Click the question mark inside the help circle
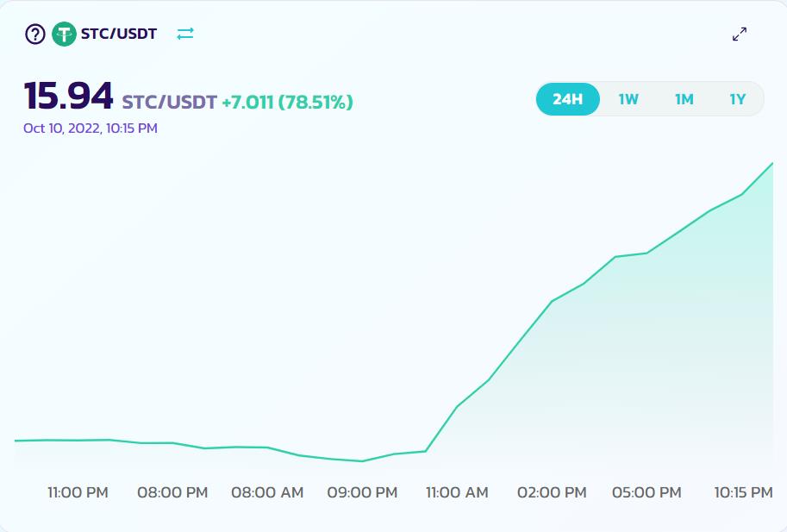The width and height of the screenshot is (787, 532). pyautogui.click(x=34, y=34)
